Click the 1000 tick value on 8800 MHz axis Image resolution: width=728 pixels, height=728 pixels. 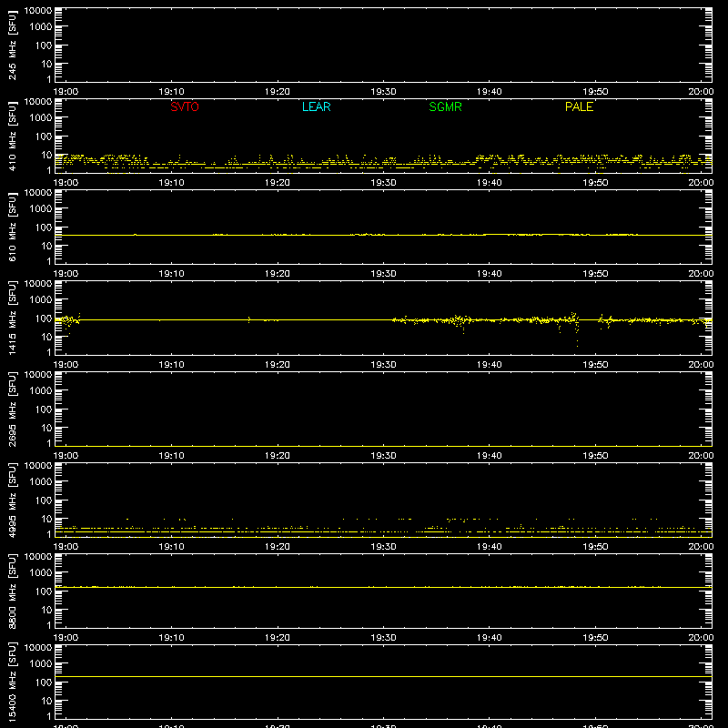(41, 572)
